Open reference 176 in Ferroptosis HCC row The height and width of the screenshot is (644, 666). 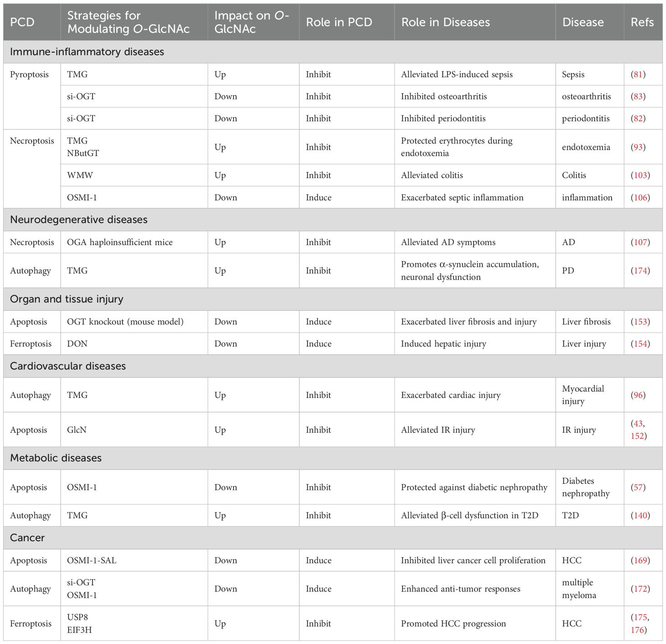point(638,630)
